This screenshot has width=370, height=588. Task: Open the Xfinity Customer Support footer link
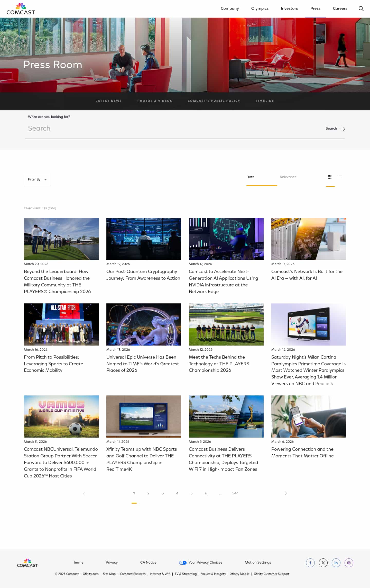[271, 574]
